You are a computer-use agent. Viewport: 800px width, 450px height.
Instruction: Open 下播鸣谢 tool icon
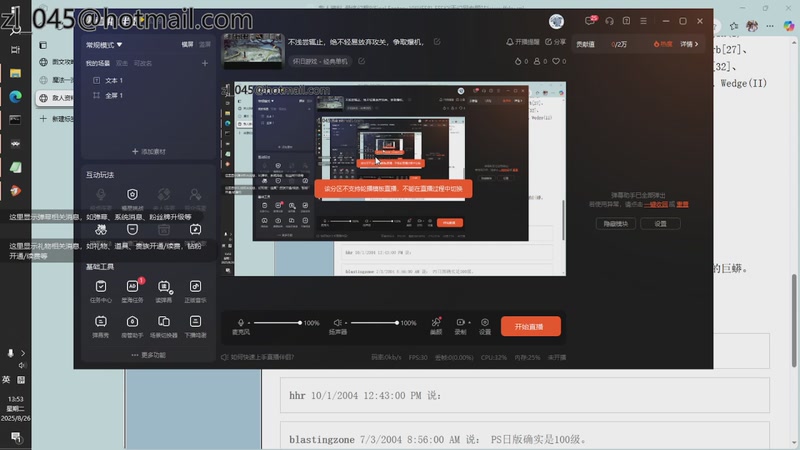(x=195, y=326)
